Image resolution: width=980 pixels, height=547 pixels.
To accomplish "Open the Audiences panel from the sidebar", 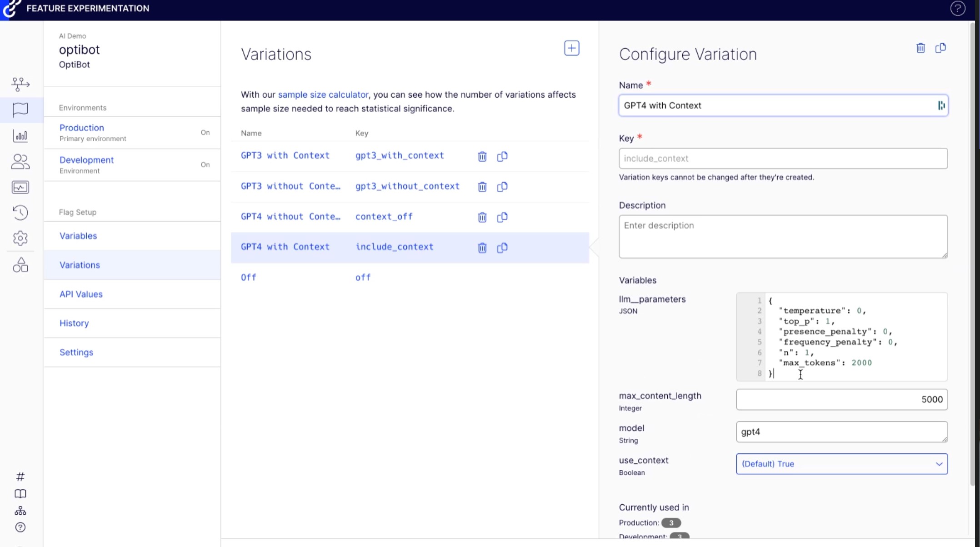I will 20,162.
